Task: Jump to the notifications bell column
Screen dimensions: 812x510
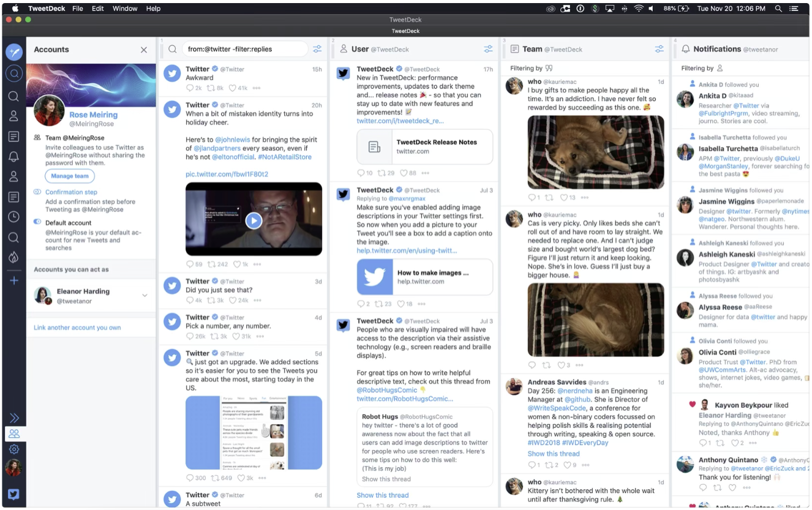Action: click(13, 156)
